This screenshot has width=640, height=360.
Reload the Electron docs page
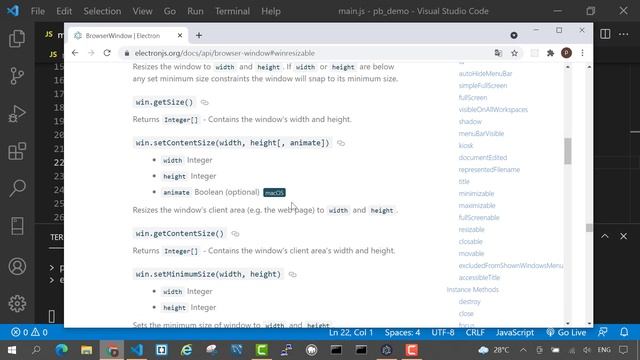pyautogui.click(x=107, y=53)
